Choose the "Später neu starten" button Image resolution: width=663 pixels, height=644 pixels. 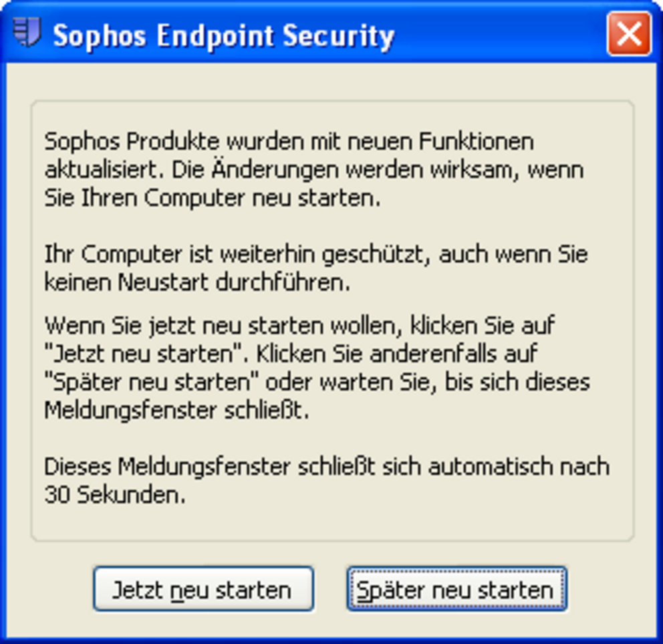(x=456, y=589)
